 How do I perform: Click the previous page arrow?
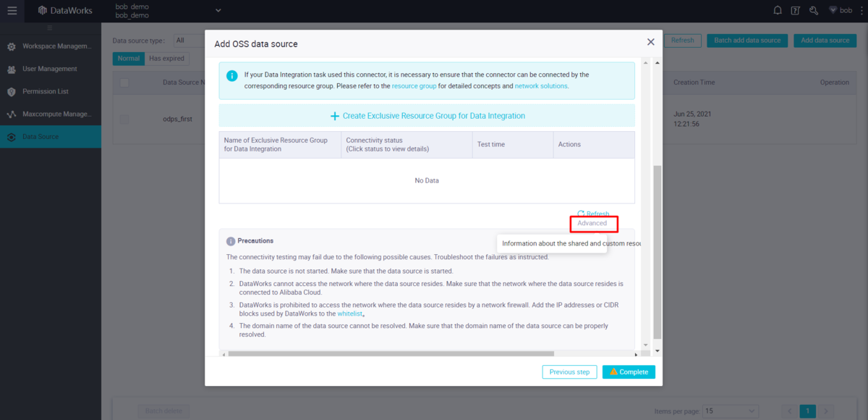point(790,411)
